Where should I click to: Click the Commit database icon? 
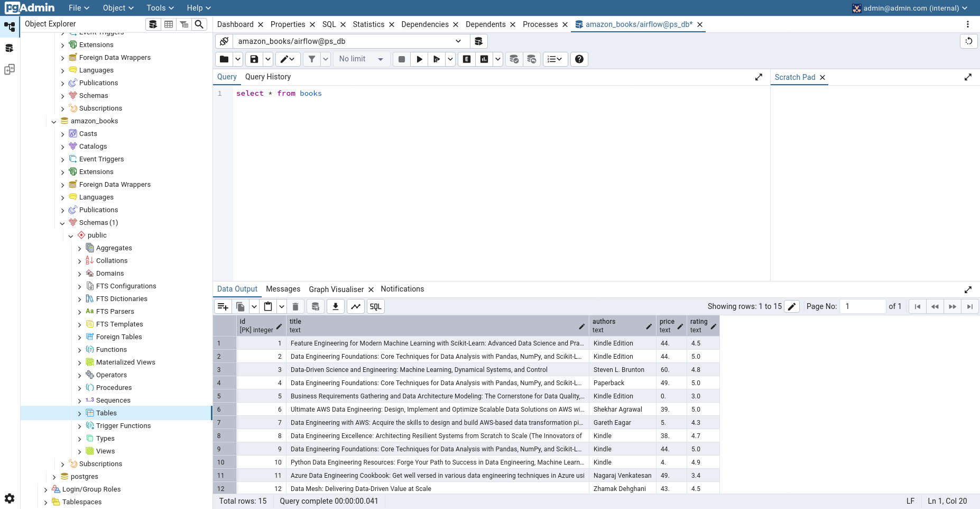514,59
